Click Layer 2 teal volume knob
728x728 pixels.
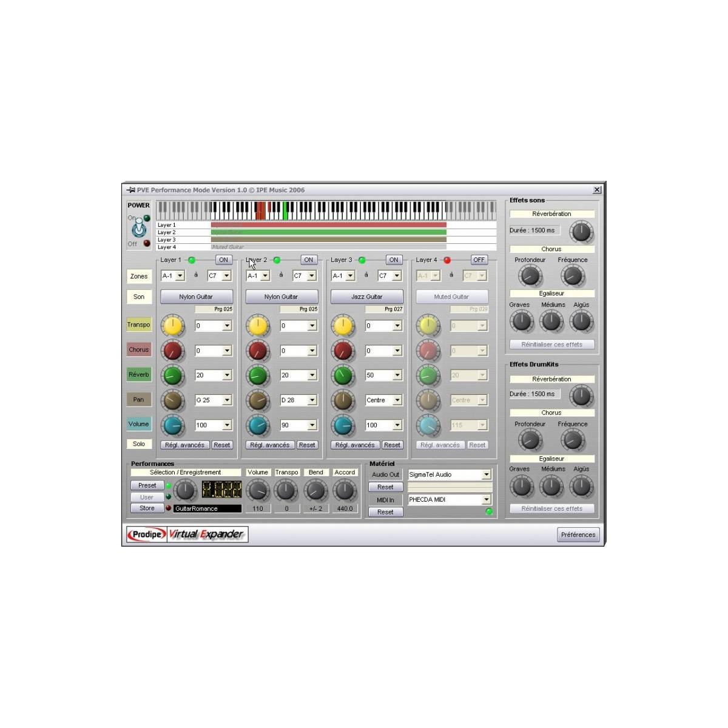coord(258,425)
